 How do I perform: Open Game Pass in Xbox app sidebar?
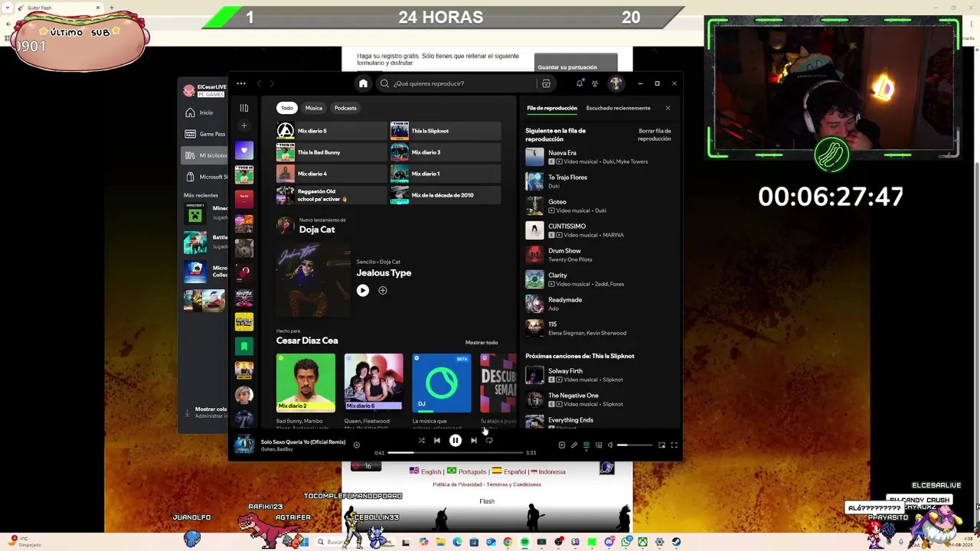[x=204, y=134]
